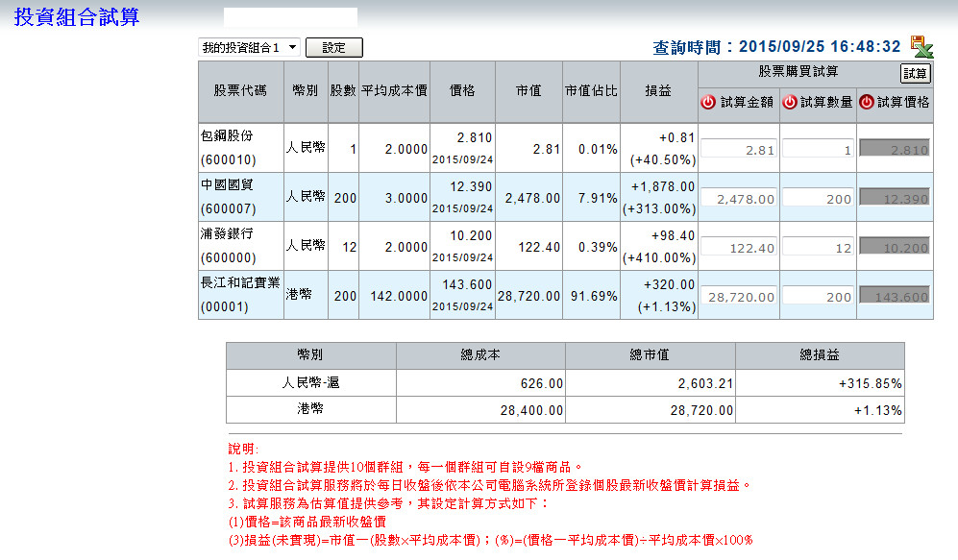Toggle the 試算數量 power icon
This screenshot has width=958, height=560.
point(790,103)
